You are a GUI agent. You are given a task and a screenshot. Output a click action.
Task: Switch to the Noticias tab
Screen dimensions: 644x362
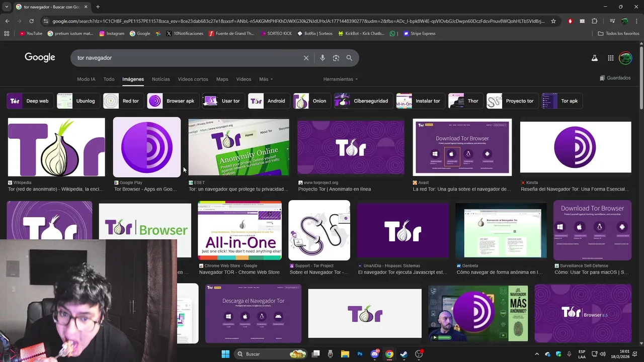point(161,79)
